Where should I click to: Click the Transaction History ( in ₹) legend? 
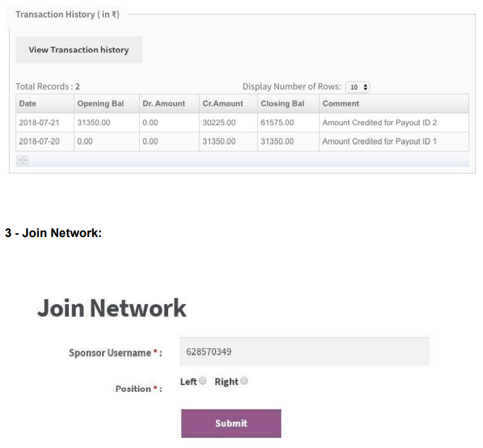(68, 15)
